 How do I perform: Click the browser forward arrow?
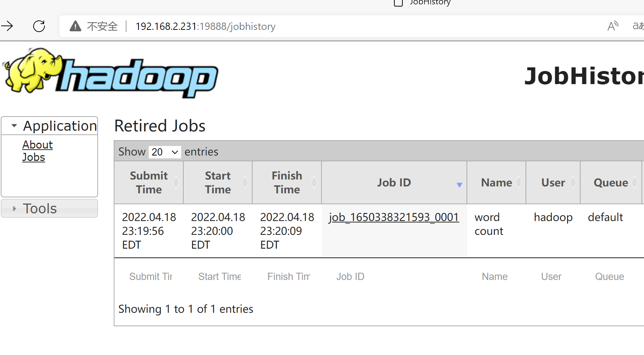click(7, 26)
